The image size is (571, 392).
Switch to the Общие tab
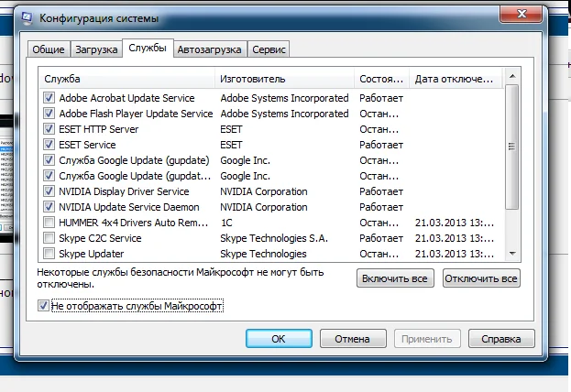47,49
